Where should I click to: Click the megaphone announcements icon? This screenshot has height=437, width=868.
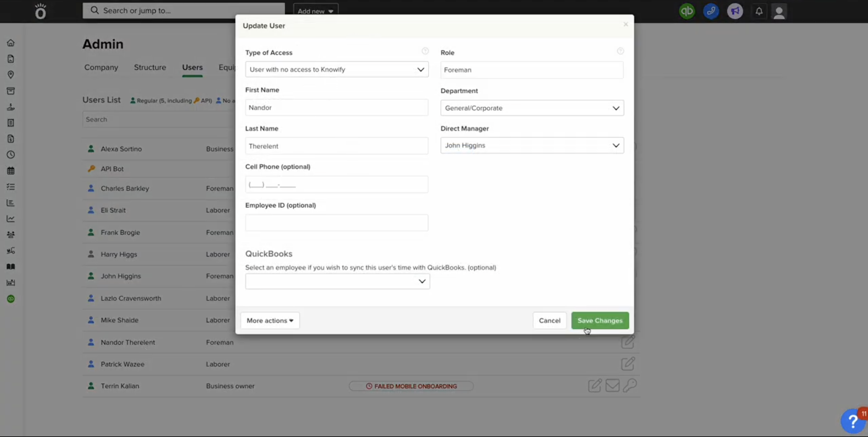[x=735, y=12]
